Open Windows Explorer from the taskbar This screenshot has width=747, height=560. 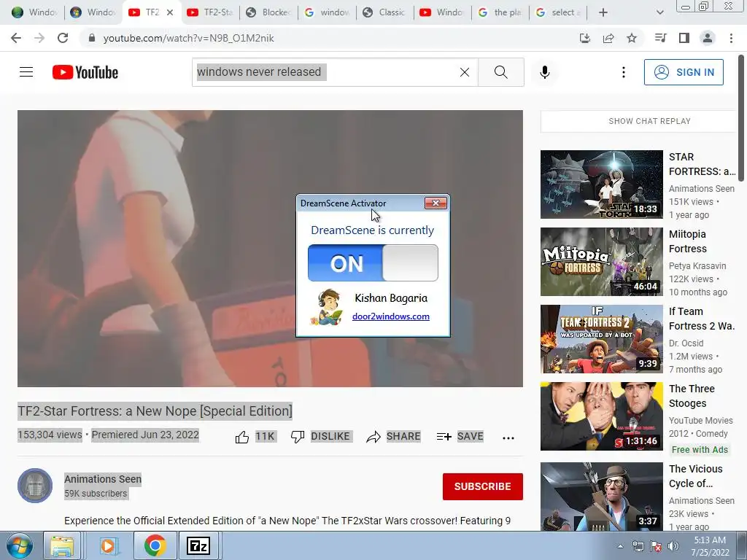(x=62, y=545)
